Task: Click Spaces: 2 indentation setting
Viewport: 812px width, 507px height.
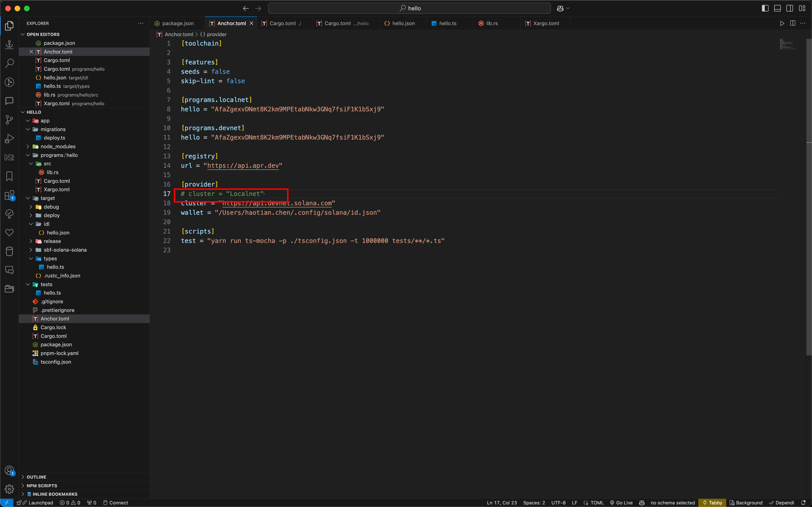Action: point(534,503)
